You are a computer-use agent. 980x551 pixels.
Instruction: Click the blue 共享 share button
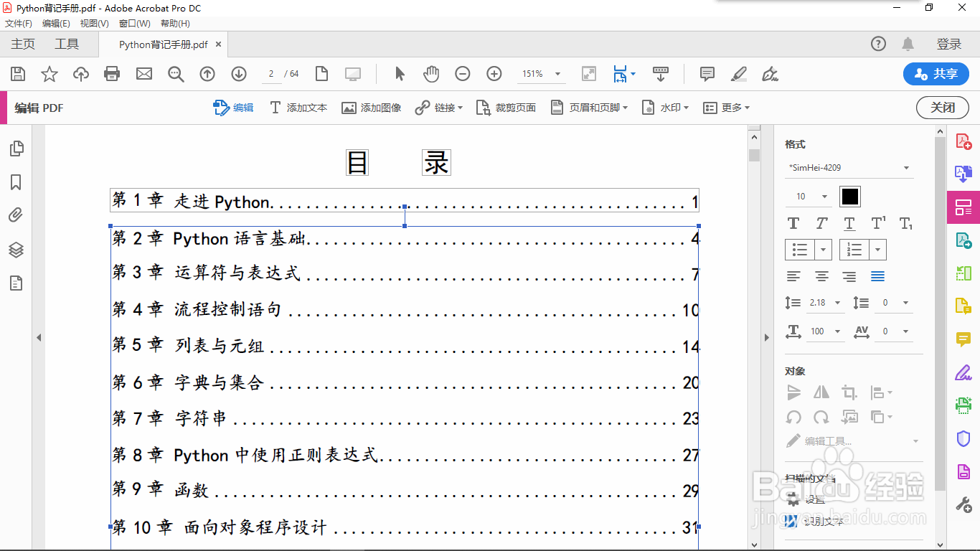pos(936,74)
